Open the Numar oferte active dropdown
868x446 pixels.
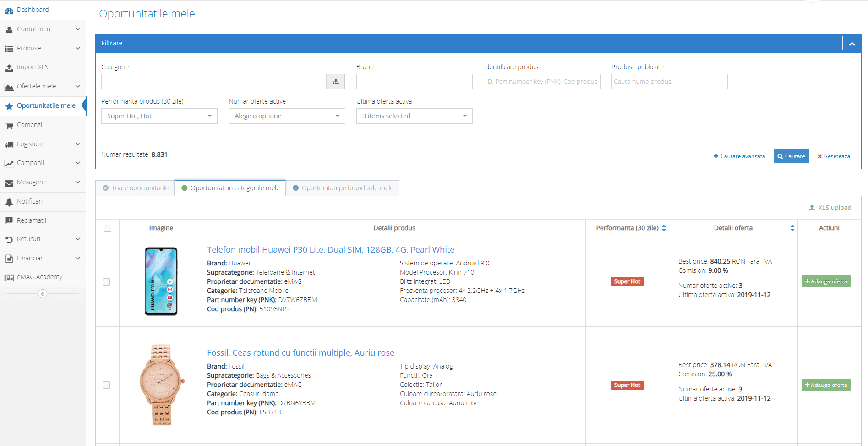(286, 116)
